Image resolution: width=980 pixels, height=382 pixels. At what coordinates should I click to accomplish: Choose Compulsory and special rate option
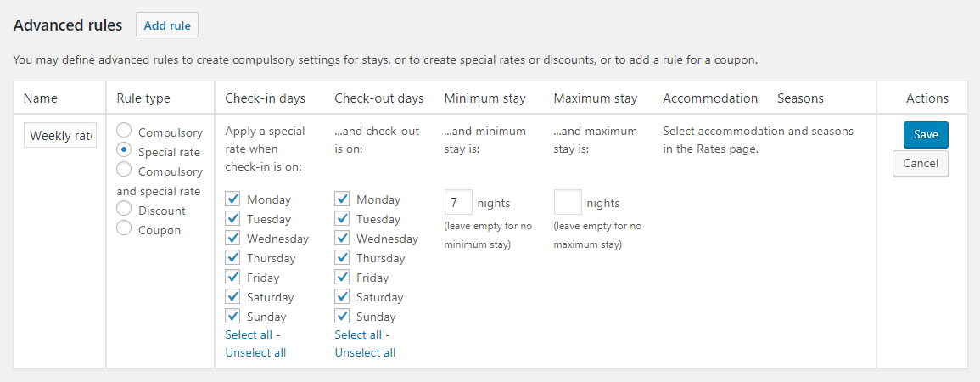coord(124,171)
